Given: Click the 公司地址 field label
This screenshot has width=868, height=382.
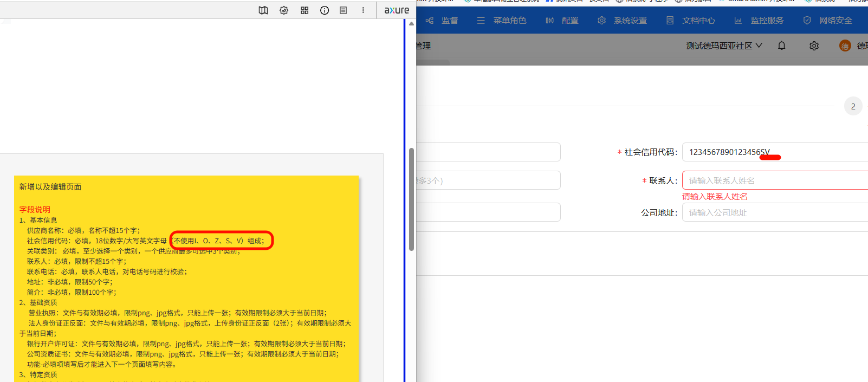Looking at the screenshot, I should (x=659, y=212).
